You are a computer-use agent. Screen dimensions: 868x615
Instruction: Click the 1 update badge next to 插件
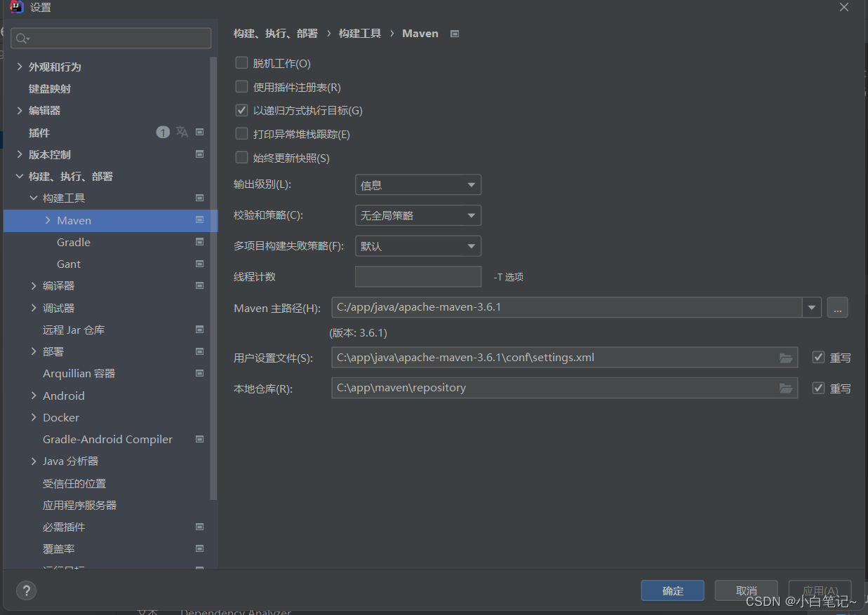point(163,132)
